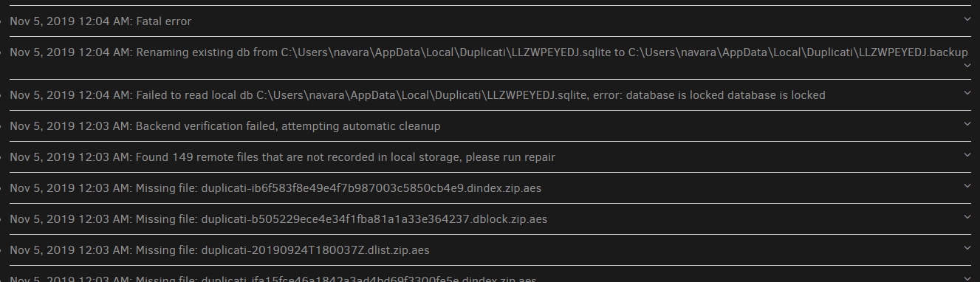980x282 pixels.
Task: Click the partially visible bottom Missing file entry
Action: (x=273, y=278)
